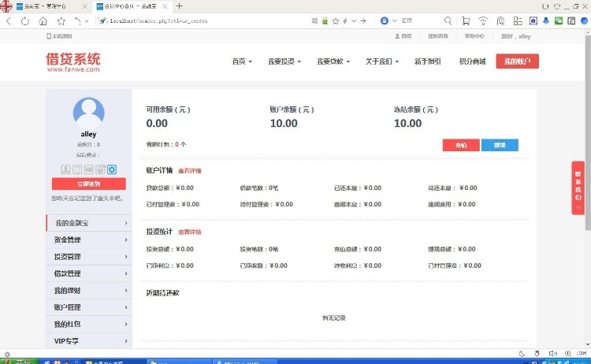591x364 pixels.
Task: Click the 借贷系统 site logo
Action: pos(73,61)
